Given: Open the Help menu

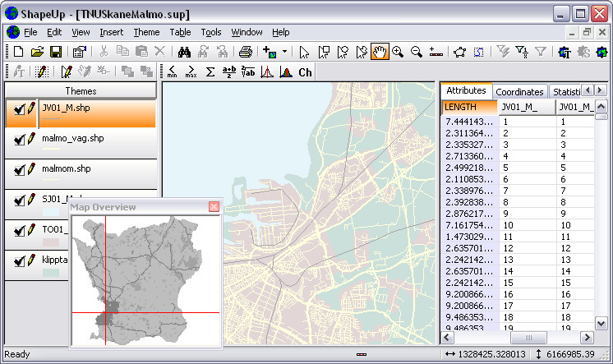Looking at the screenshot, I should 281,32.
